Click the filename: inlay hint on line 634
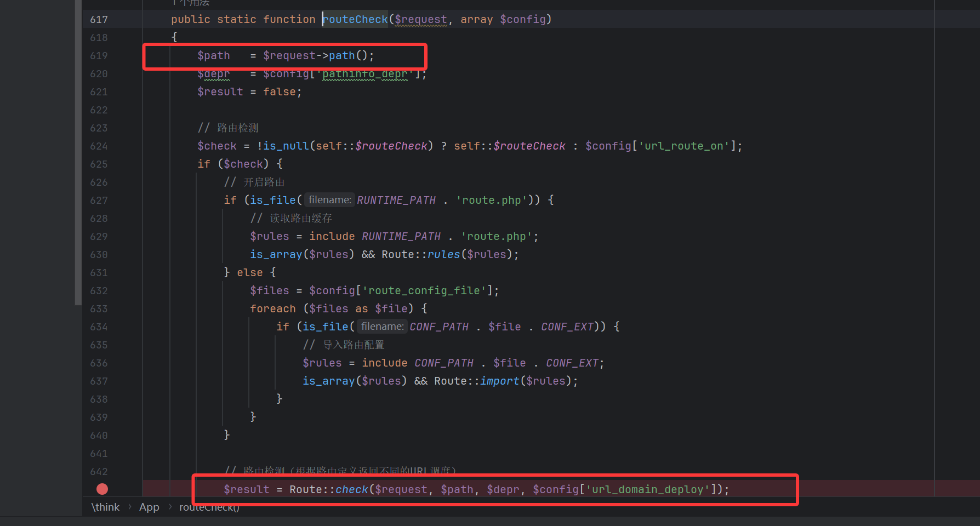 [382, 327]
